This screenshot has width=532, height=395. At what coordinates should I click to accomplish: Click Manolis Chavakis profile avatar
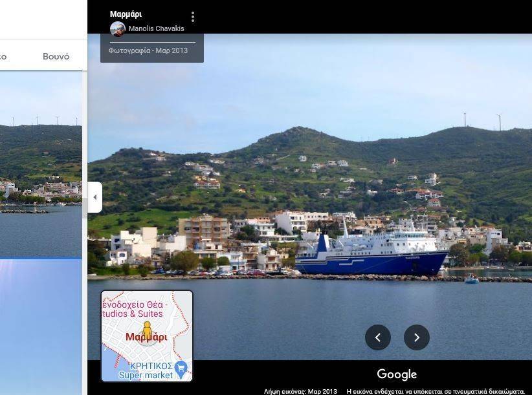coord(118,29)
